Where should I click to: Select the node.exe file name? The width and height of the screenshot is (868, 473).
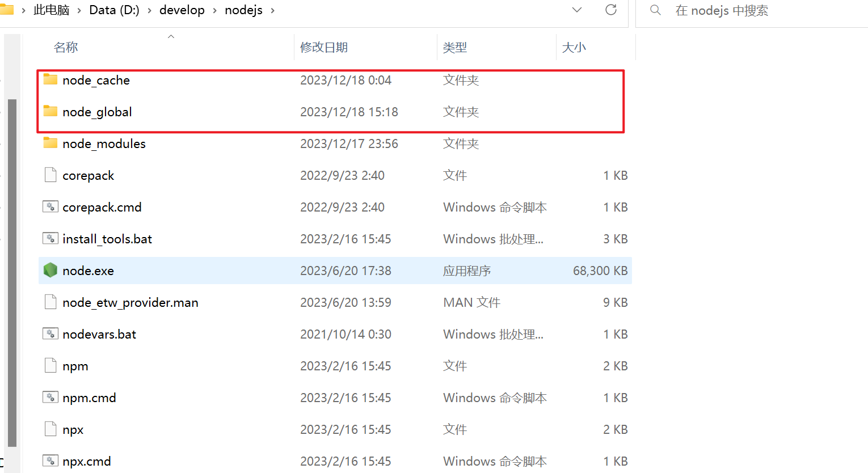(x=89, y=271)
